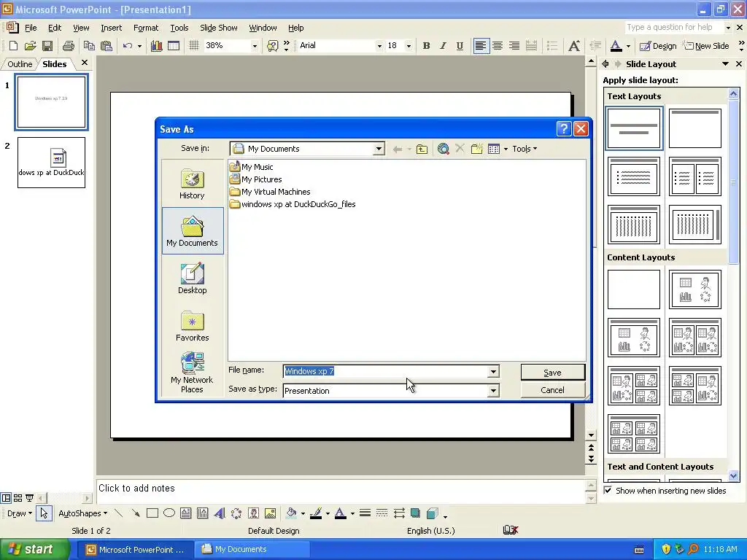Viewport: 747px width, 560px height.
Task: Click the Open folder toolbar icon
Action: [30, 46]
